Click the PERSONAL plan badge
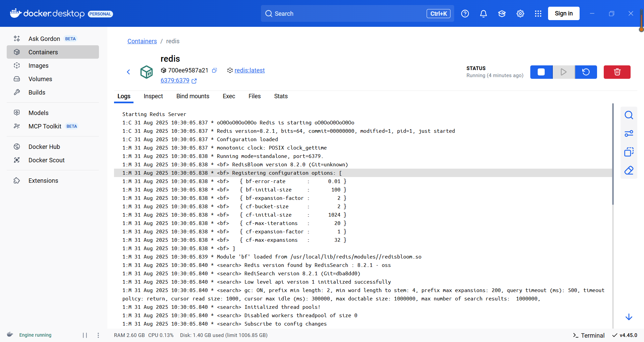Screen dimensions: 644x342 100,14
